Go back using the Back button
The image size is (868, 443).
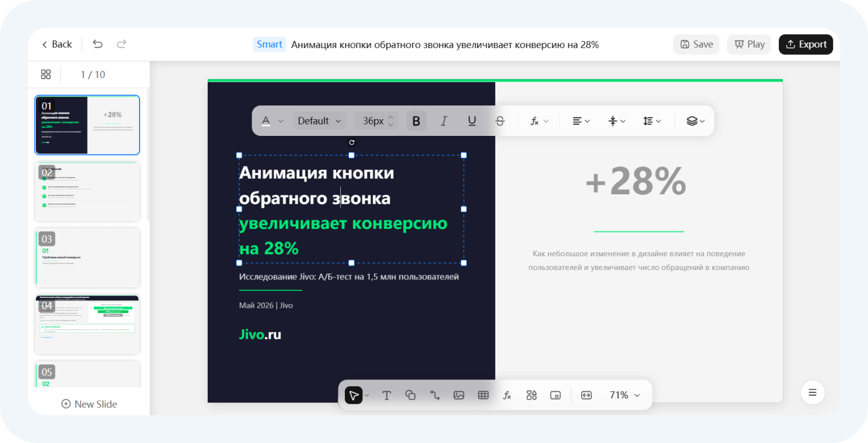point(57,45)
